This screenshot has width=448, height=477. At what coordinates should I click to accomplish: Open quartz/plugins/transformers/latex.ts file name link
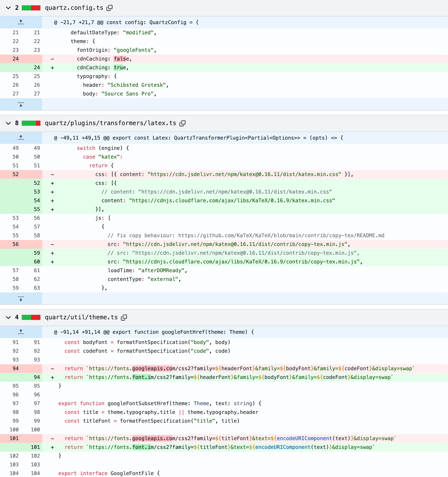(111, 123)
